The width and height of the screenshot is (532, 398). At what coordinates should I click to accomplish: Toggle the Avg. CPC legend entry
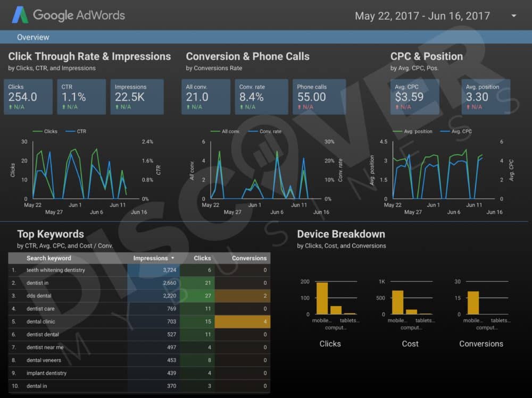456,132
